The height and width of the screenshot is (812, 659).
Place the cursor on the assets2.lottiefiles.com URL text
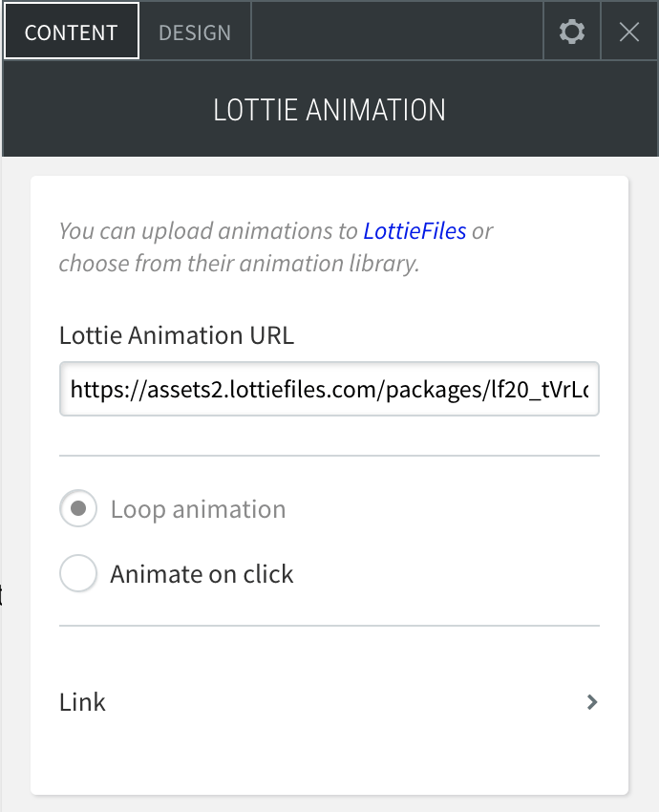coord(329,390)
